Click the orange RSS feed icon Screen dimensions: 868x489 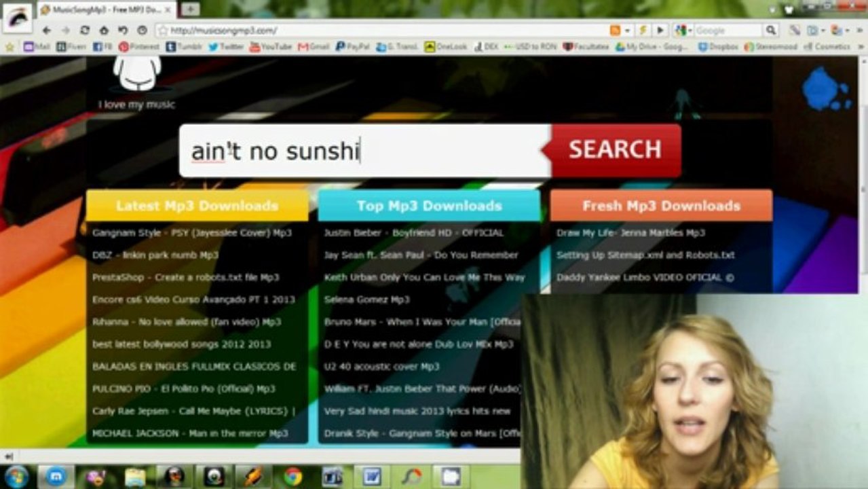[x=615, y=31]
